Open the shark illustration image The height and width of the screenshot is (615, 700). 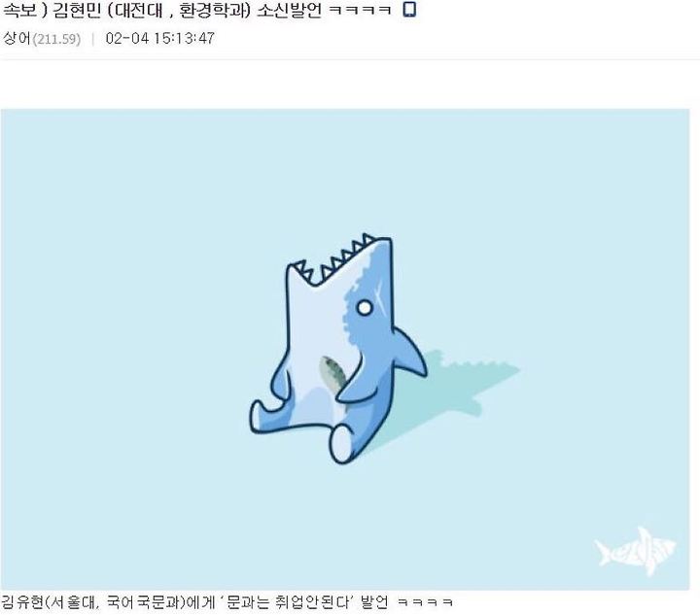(x=345, y=349)
